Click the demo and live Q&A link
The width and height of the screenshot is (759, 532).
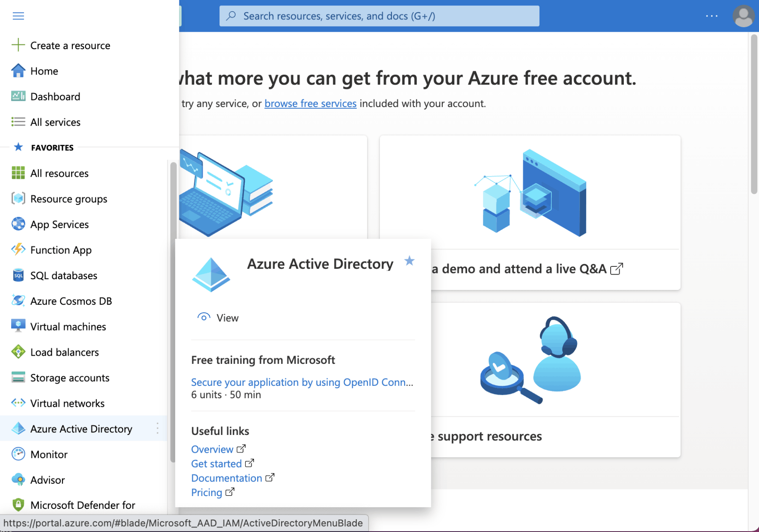pyautogui.click(x=527, y=269)
